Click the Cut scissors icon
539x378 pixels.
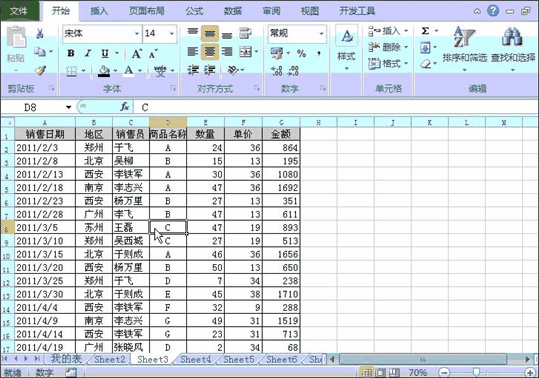click(40, 33)
